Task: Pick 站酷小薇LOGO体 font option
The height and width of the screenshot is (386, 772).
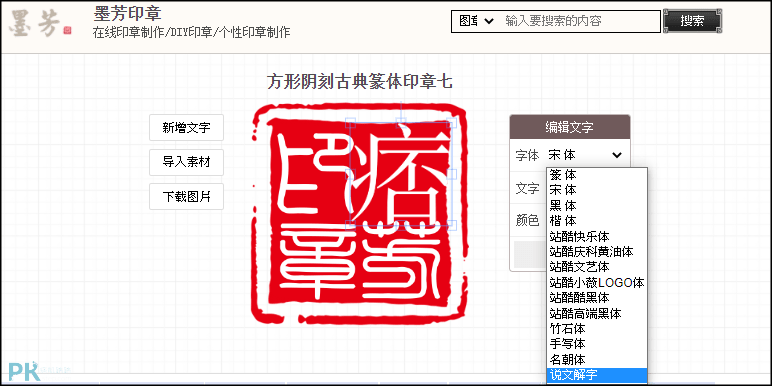Action: (x=597, y=282)
